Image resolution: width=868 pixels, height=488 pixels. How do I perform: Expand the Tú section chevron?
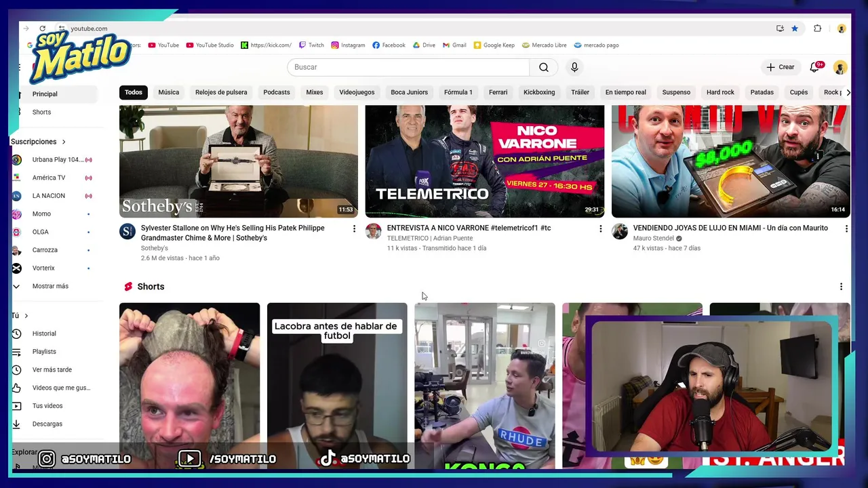tap(26, 316)
